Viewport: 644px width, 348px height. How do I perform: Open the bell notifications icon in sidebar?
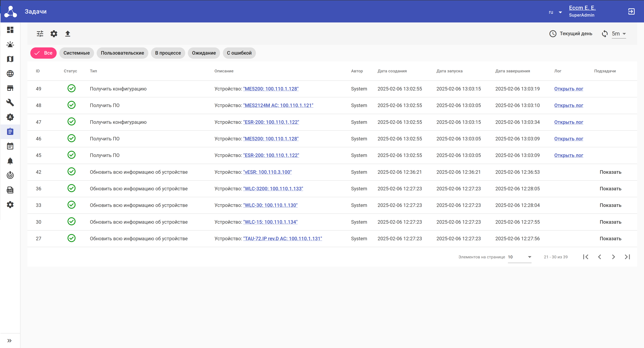10,161
